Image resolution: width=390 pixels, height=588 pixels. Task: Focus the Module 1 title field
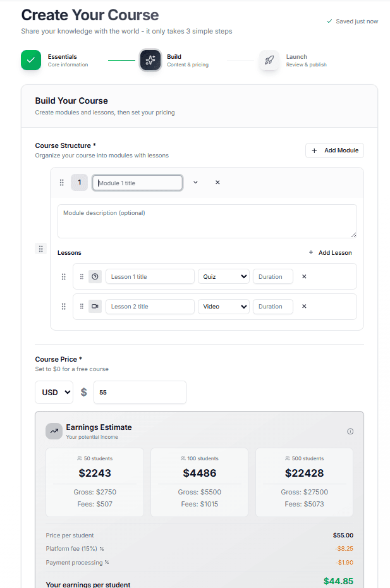(x=138, y=183)
